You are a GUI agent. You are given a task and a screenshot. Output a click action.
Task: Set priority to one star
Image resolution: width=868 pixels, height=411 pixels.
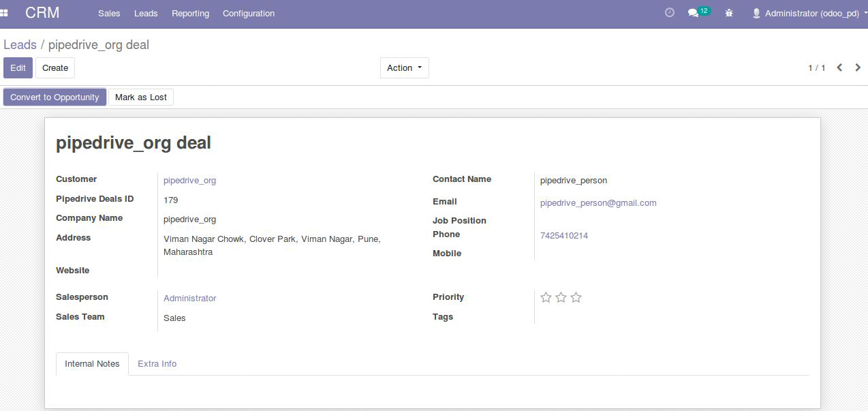tap(546, 297)
